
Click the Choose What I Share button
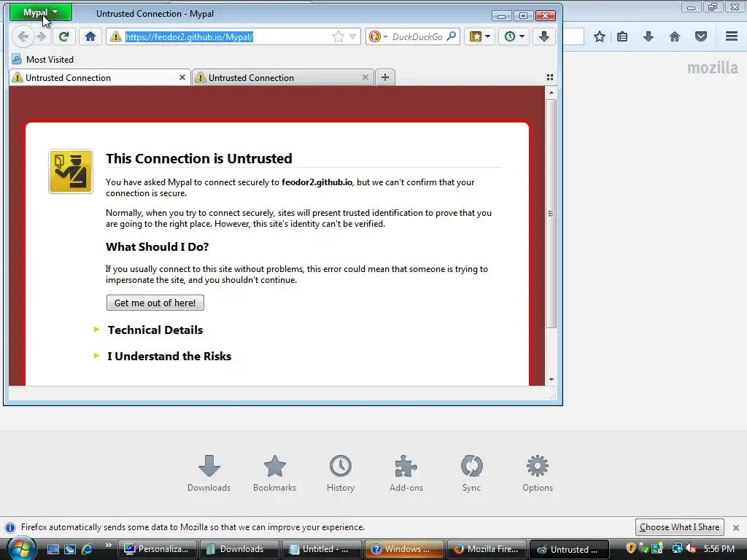tap(679, 527)
